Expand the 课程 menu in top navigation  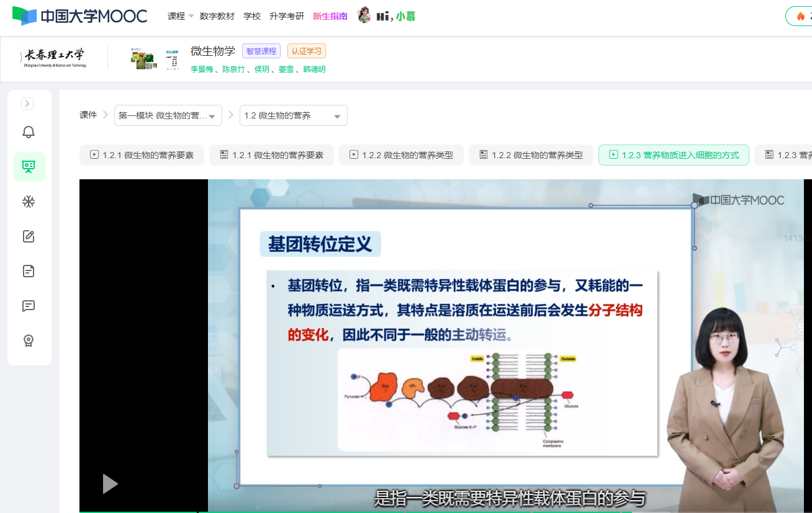181,16
